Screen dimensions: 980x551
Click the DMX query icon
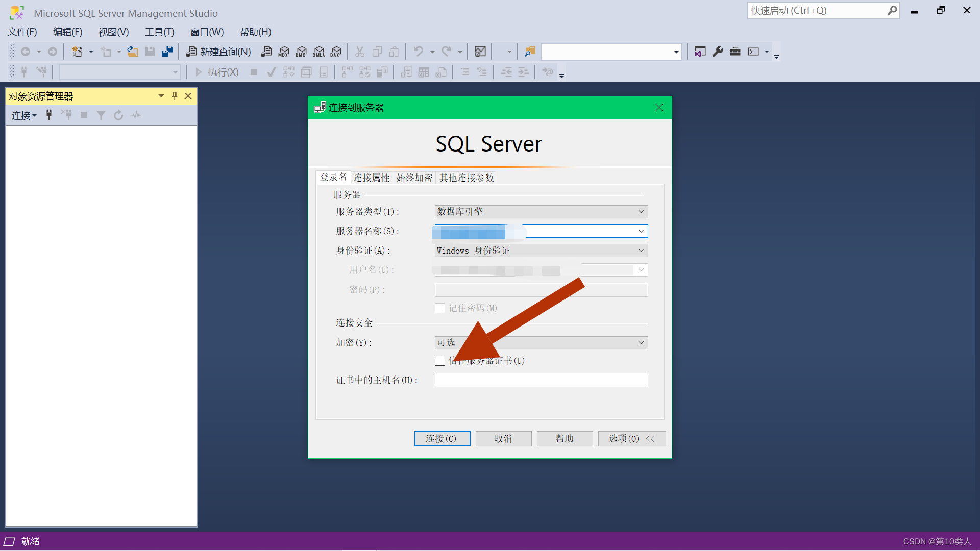301,52
